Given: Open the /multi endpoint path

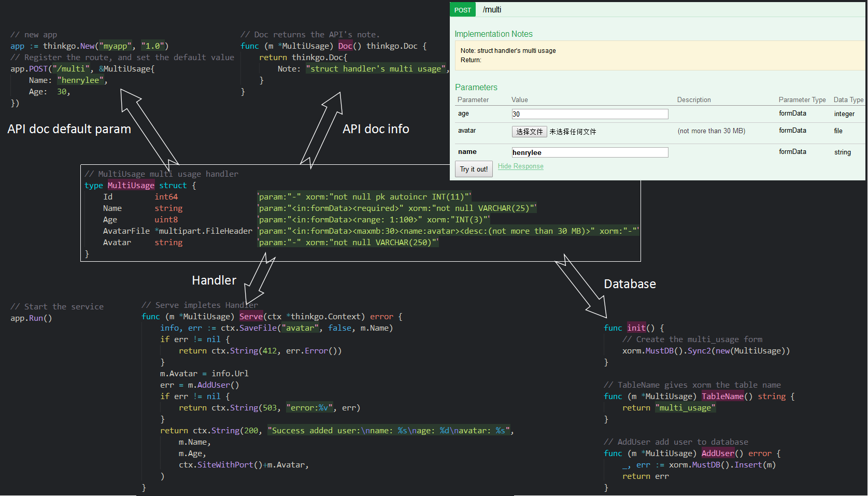Looking at the screenshot, I should click(492, 10).
